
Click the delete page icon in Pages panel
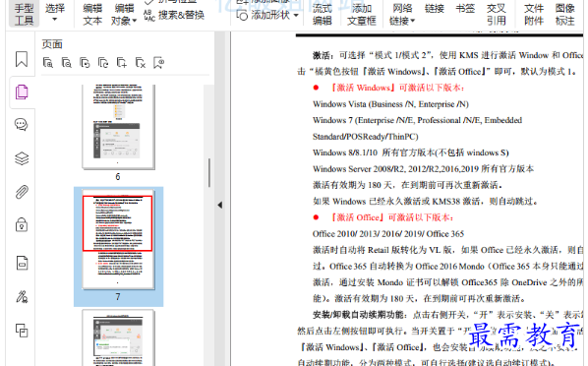click(x=141, y=62)
